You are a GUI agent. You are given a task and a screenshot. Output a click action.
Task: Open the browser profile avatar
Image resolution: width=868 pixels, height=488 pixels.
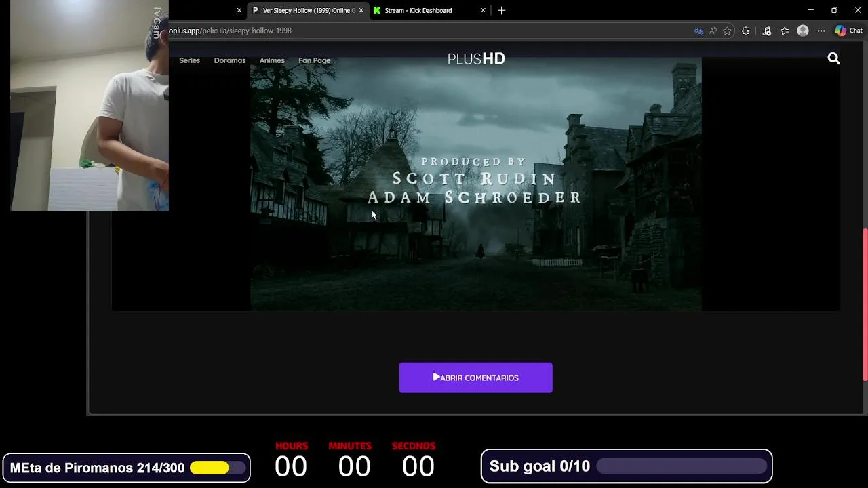point(803,30)
